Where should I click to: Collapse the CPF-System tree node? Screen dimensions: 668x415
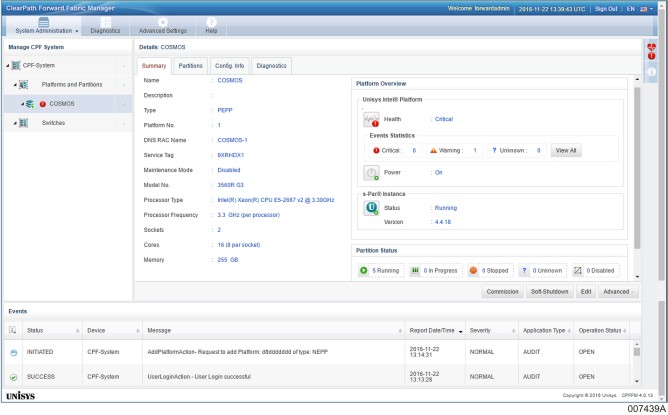[x=8, y=65]
